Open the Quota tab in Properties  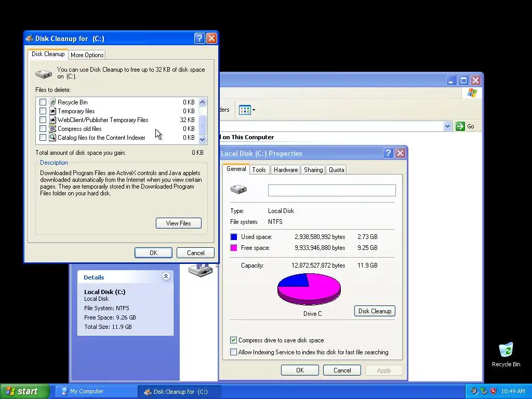(x=337, y=170)
